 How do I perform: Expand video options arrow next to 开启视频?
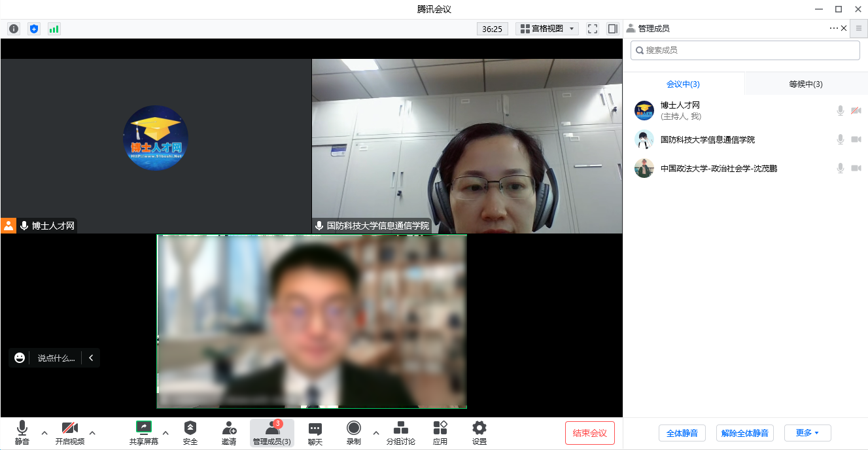pos(92,432)
